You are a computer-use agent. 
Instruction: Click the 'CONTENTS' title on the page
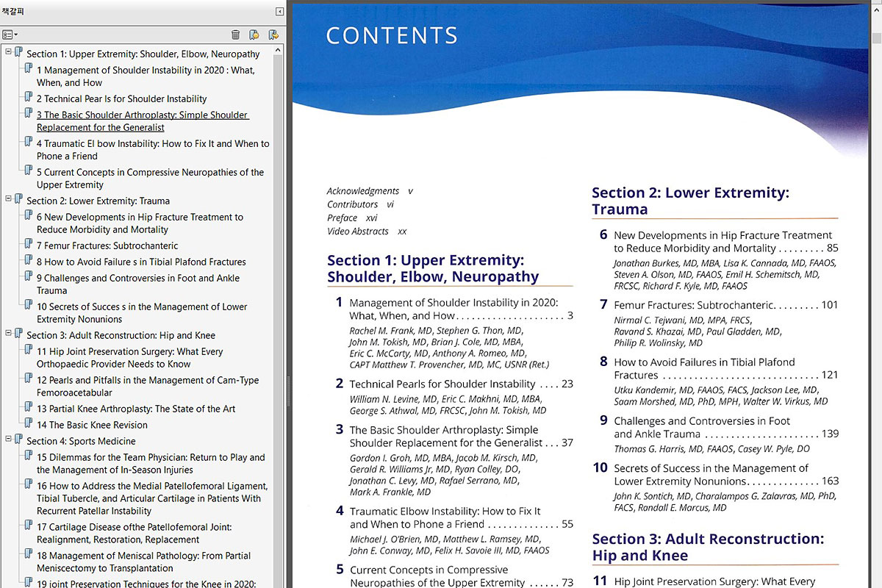pyautogui.click(x=392, y=35)
